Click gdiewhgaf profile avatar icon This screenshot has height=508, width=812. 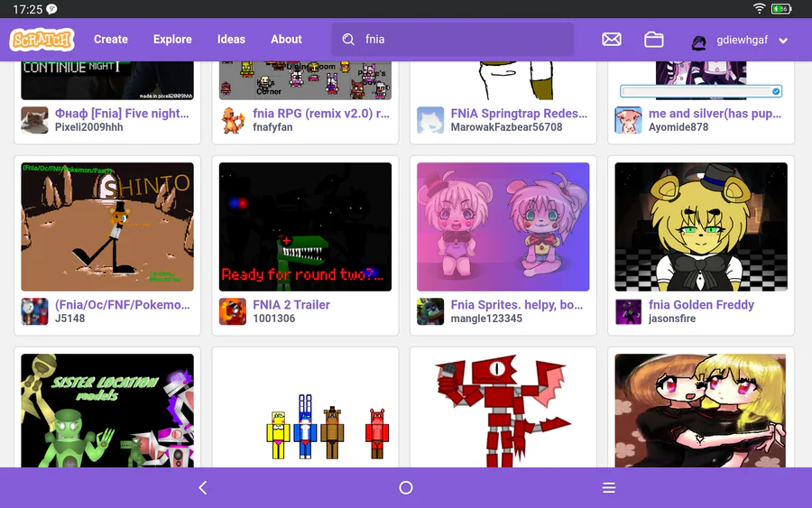(698, 42)
